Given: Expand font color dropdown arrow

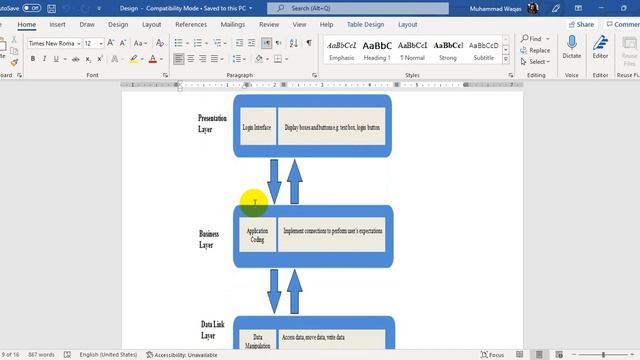Looking at the screenshot, I should (x=161, y=59).
